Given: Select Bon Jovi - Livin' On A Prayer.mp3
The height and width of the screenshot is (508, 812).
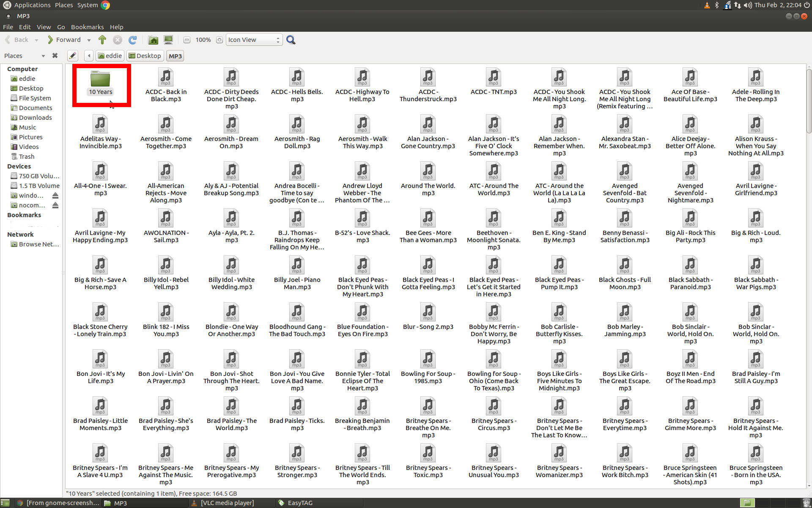Looking at the screenshot, I should tap(166, 367).
